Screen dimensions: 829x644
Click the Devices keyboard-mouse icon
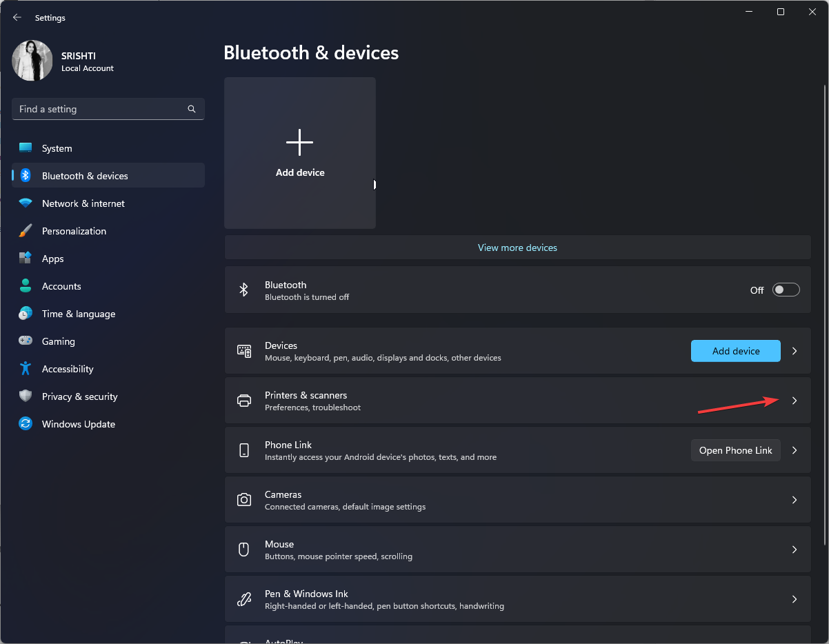(x=244, y=351)
